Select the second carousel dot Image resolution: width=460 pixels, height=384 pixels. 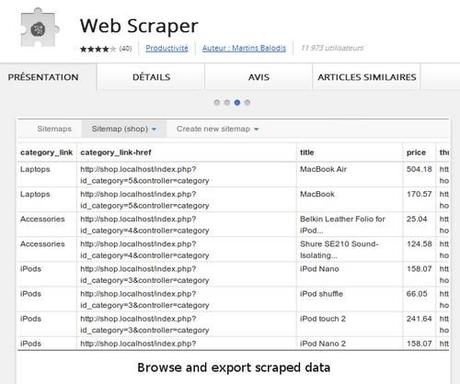point(227,102)
